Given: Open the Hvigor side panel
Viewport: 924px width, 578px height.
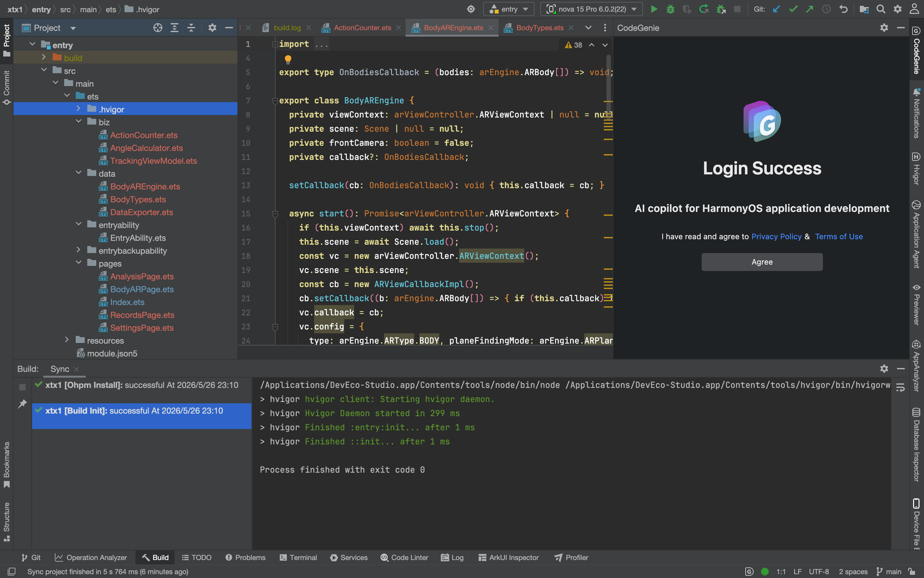Looking at the screenshot, I should pyautogui.click(x=916, y=169).
